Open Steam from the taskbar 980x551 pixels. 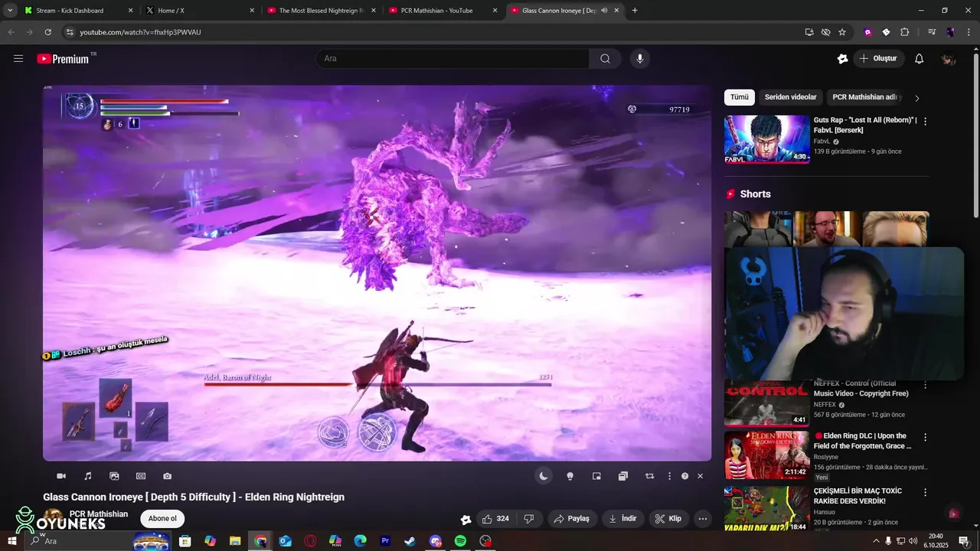click(x=410, y=540)
